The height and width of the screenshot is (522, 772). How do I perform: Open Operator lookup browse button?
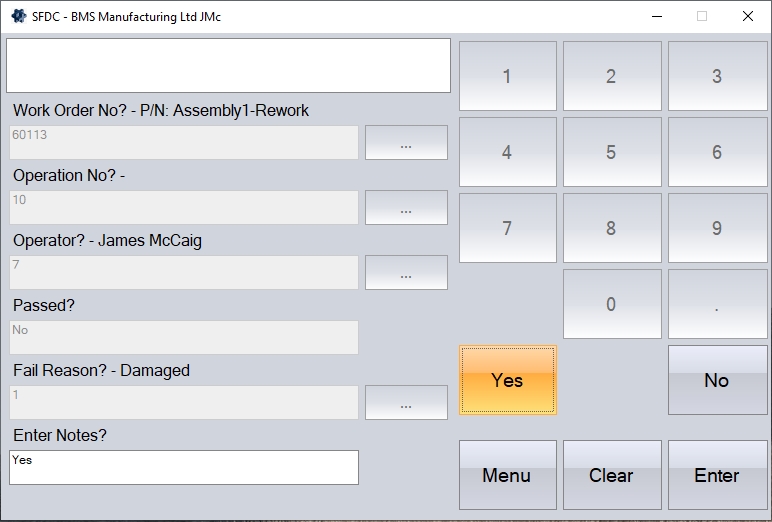click(x=406, y=273)
